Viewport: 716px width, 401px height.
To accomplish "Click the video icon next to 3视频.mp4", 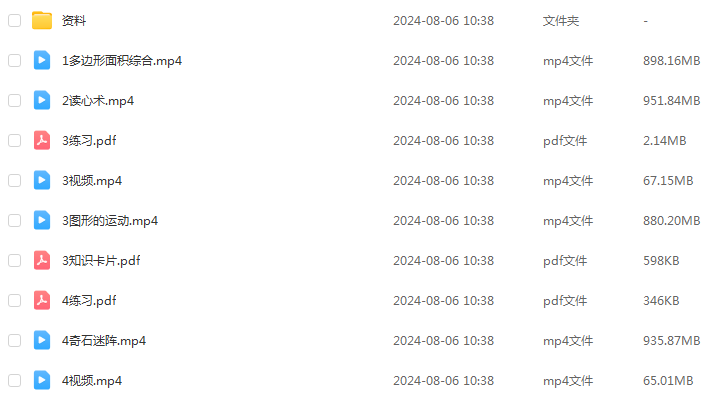I will point(42,180).
